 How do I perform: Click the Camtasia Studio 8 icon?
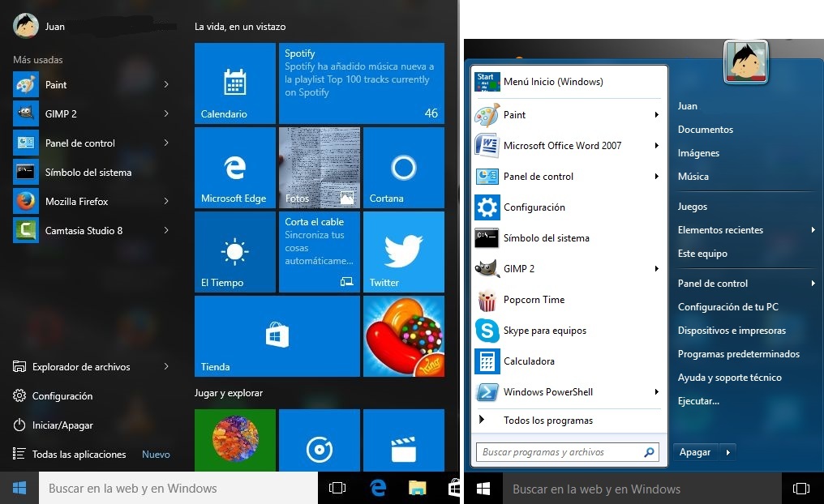click(x=26, y=230)
